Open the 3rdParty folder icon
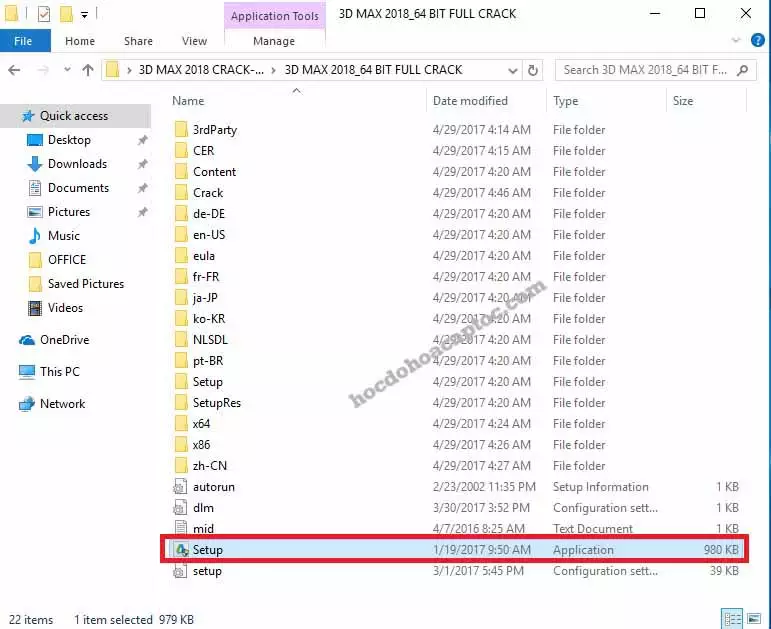771x629 pixels. pos(181,130)
